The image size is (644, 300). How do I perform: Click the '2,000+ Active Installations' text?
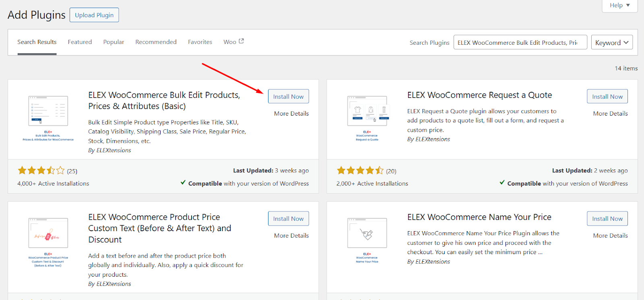point(372,184)
